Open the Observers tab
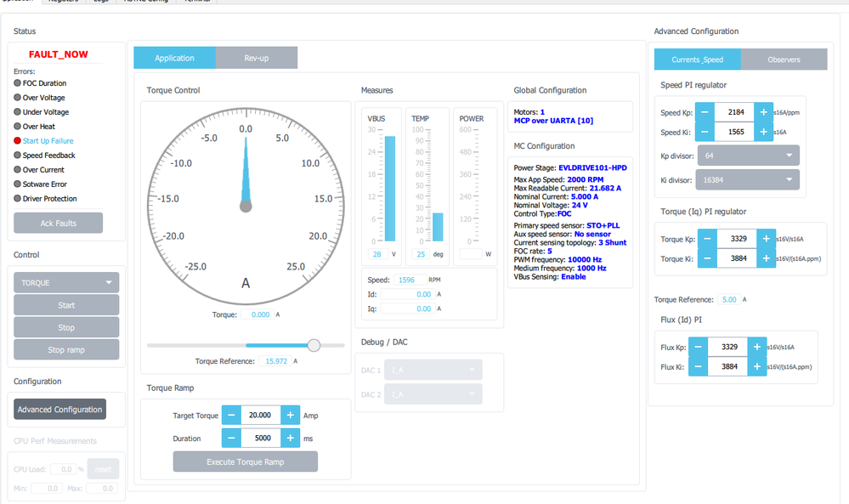The height and width of the screenshot is (504, 849). coord(784,59)
